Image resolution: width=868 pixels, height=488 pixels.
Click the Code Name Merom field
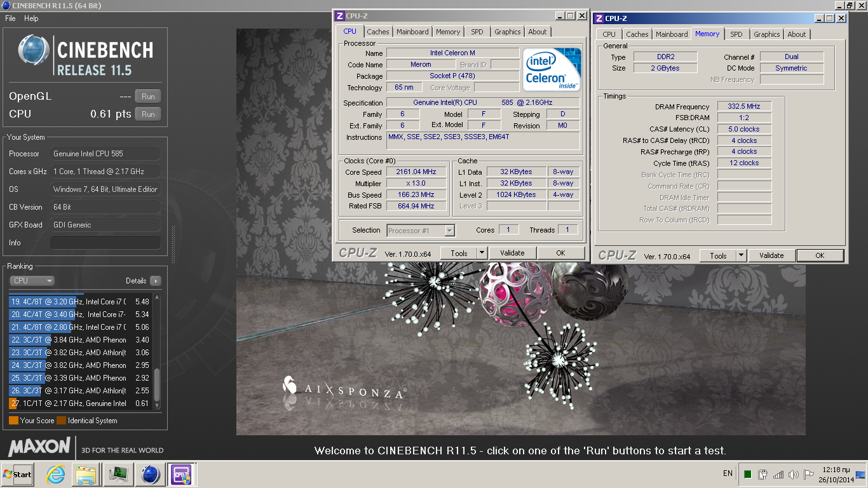421,65
